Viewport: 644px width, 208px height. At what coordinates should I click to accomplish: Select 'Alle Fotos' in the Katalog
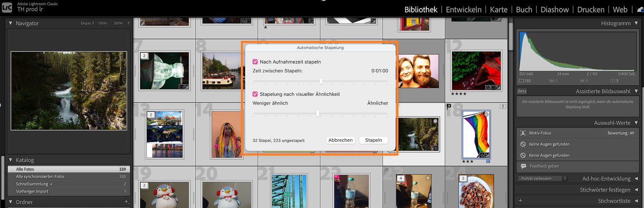pyautogui.click(x=69, y=169)
